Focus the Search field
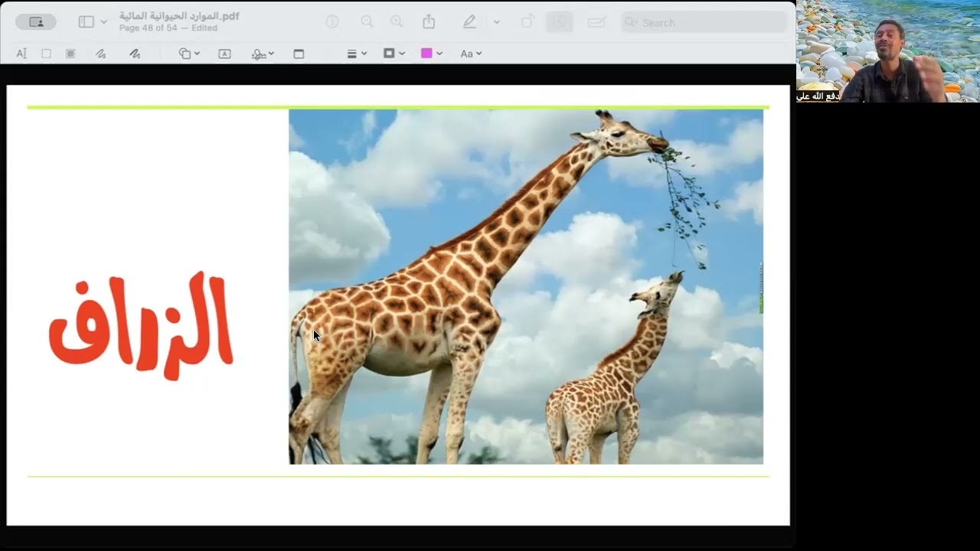The image size is (980, 551). pyautogui.click(x=704, y=23)
